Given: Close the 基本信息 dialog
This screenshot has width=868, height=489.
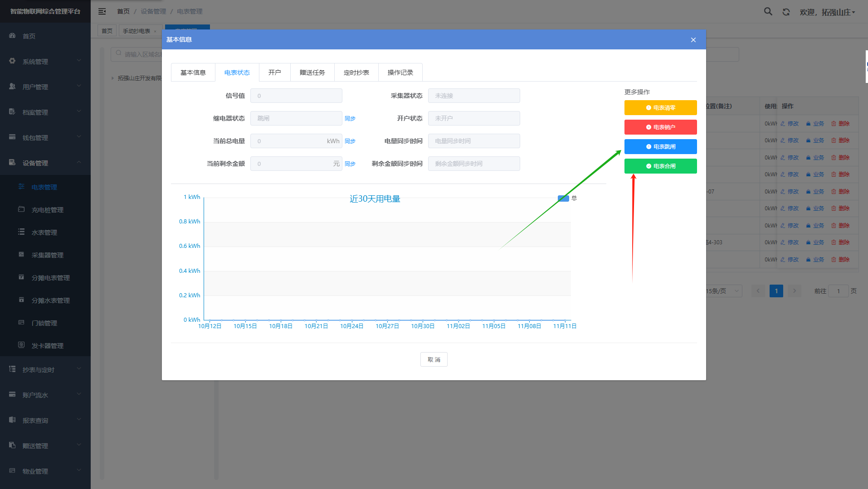Looking at the screenshot, I should coord(693,40).
